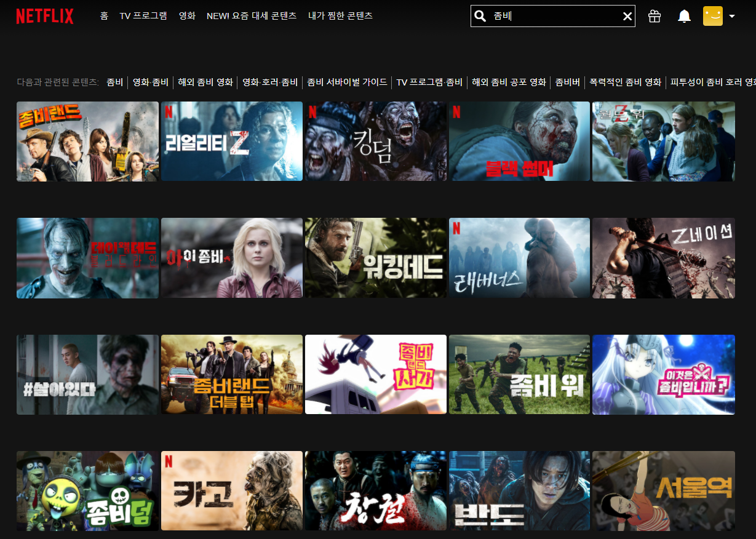Open the Z네이션 thumbnail
This screenshot has height=539, width=756.
click(664, 258)
